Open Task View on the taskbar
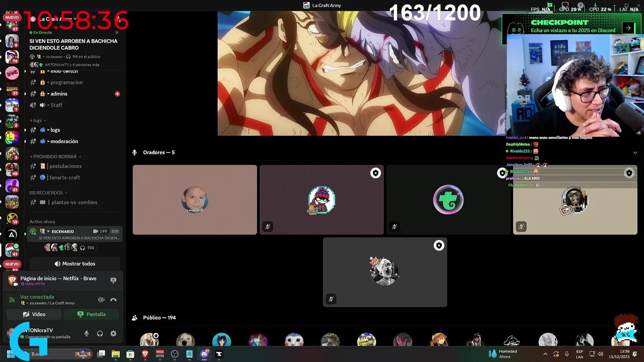Viewport: 644px width, 362px height. 101,354
